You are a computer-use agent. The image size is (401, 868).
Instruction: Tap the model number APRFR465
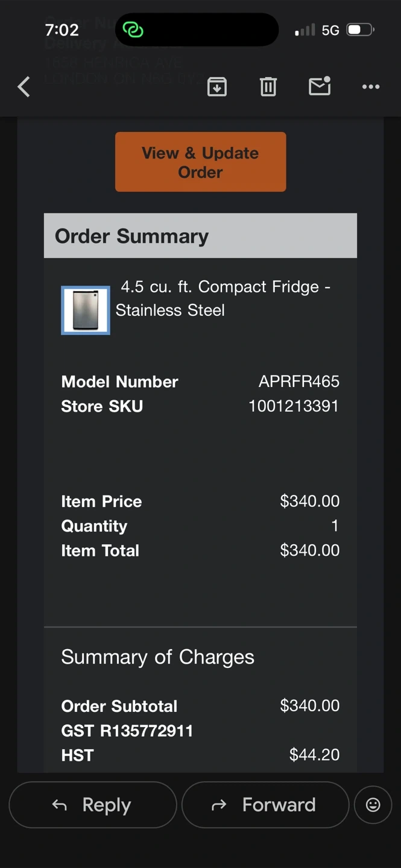point(299,382)
